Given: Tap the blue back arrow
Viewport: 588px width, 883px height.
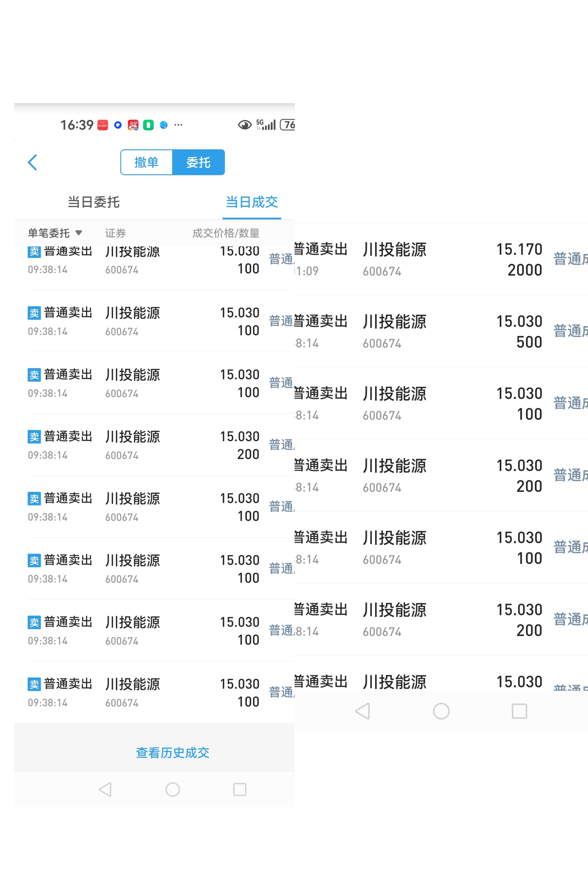Looking at the screenshot, I should [x=33, y=163].
